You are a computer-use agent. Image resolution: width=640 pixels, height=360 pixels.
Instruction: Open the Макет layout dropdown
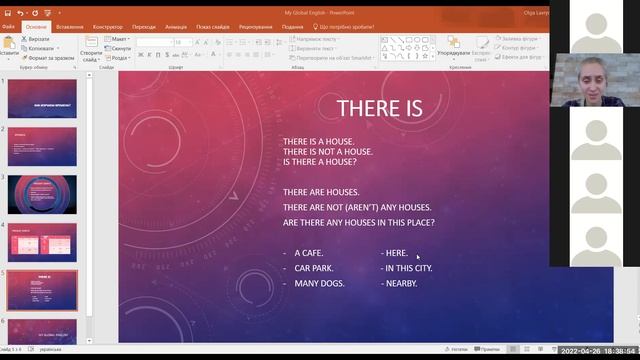117,39
